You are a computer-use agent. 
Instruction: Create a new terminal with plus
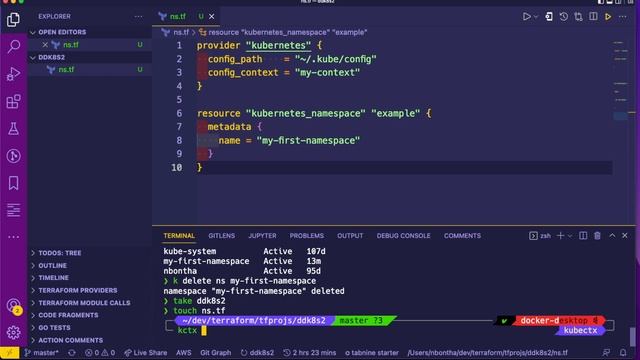click(560, 236)
